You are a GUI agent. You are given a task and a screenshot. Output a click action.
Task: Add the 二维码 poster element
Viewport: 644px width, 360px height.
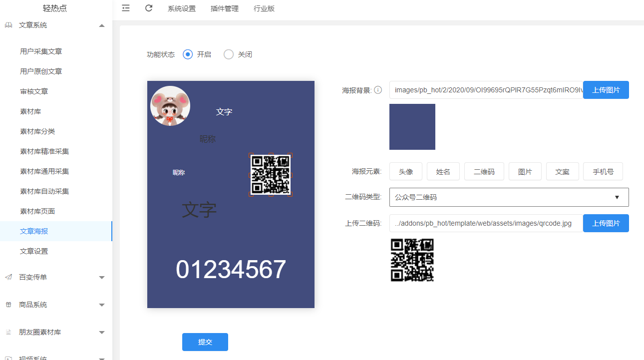tap(484, 171)
